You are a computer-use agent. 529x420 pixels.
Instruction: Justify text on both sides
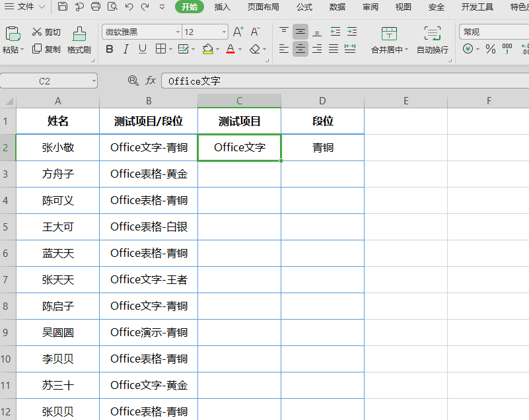click(334, 50)
